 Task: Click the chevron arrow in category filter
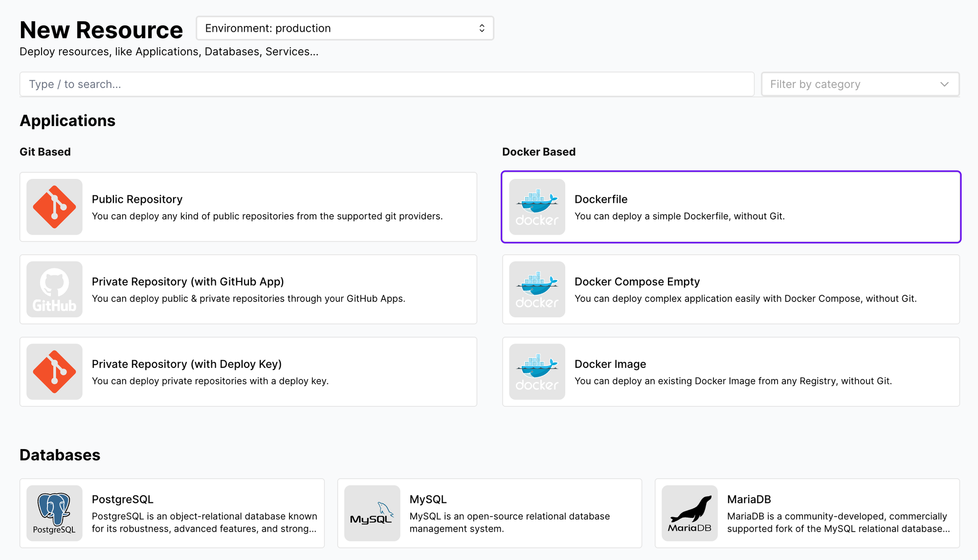[944, 84]
